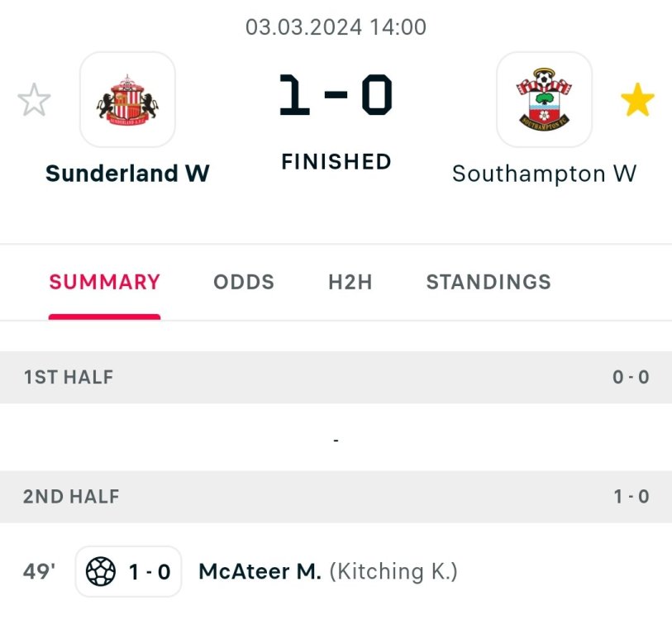Open the Southampton club crest

(544, 100)
